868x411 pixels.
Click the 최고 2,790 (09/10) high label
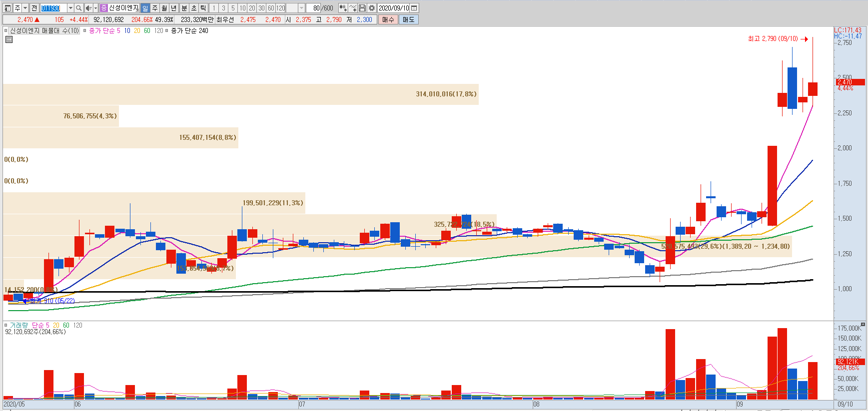(773, 38)
